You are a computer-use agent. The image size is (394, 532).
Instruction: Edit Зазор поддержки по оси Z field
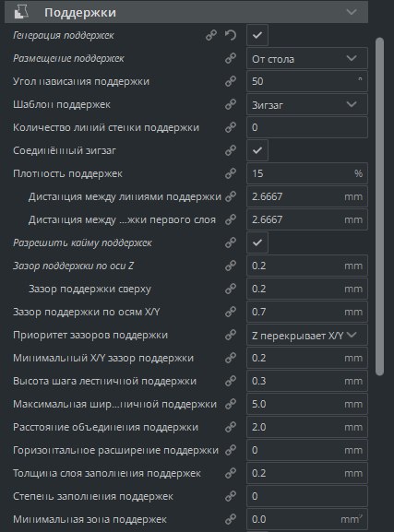point(307,266)
